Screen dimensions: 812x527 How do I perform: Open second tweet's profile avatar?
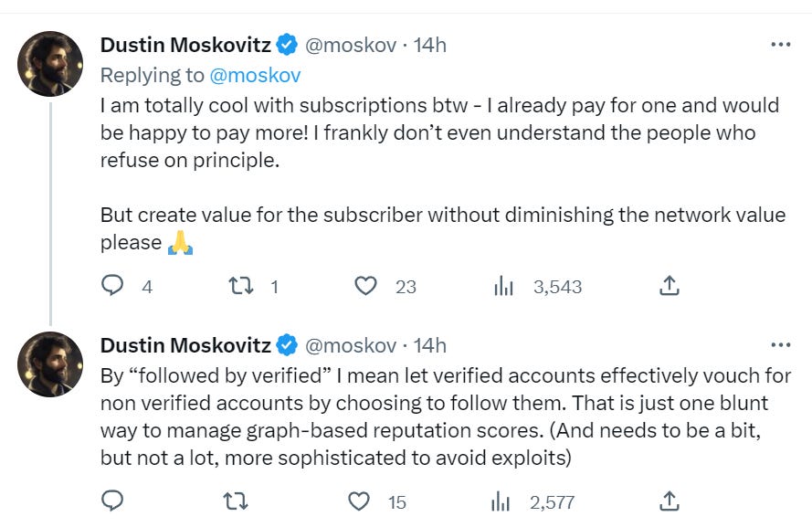[x=51, y=365]
